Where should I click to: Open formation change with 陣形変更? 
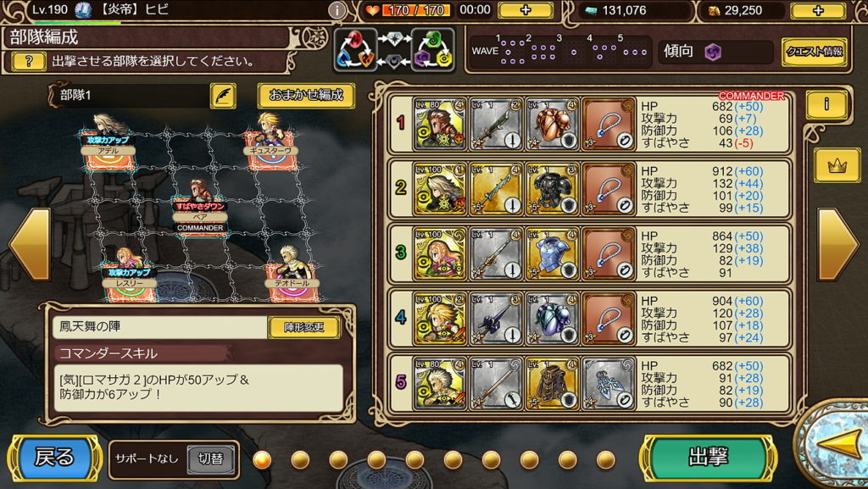tap(304, 327)
